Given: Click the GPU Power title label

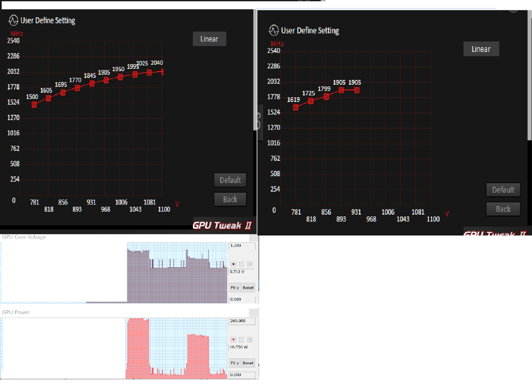Looking at the screenshot, I should 16,312.
